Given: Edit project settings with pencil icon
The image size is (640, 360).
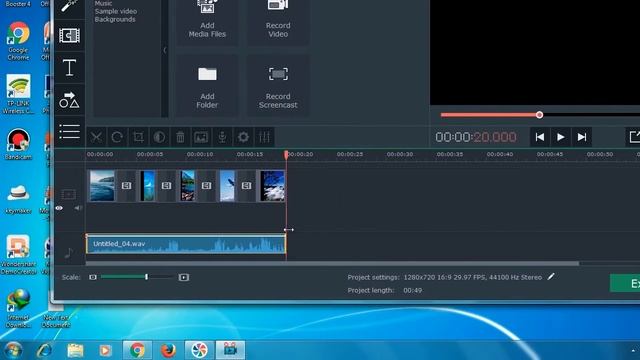Looking at the screenshot, I should click(x=551, y=277).
